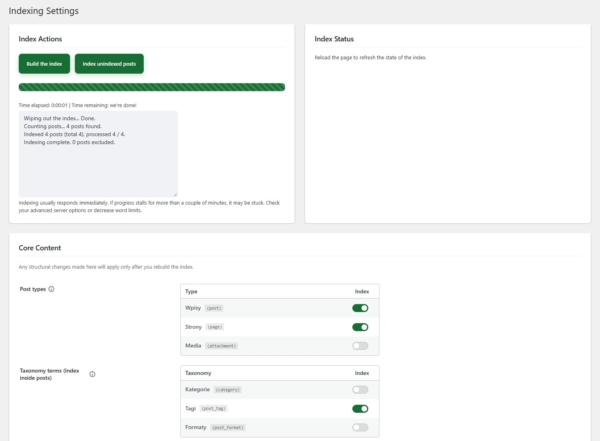The image size is (600, 441).
Task: Click the Type column header
Action: [191, 291]
